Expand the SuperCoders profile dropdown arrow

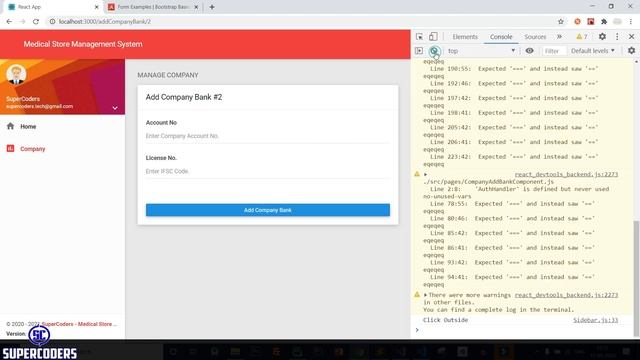(115, 108)
